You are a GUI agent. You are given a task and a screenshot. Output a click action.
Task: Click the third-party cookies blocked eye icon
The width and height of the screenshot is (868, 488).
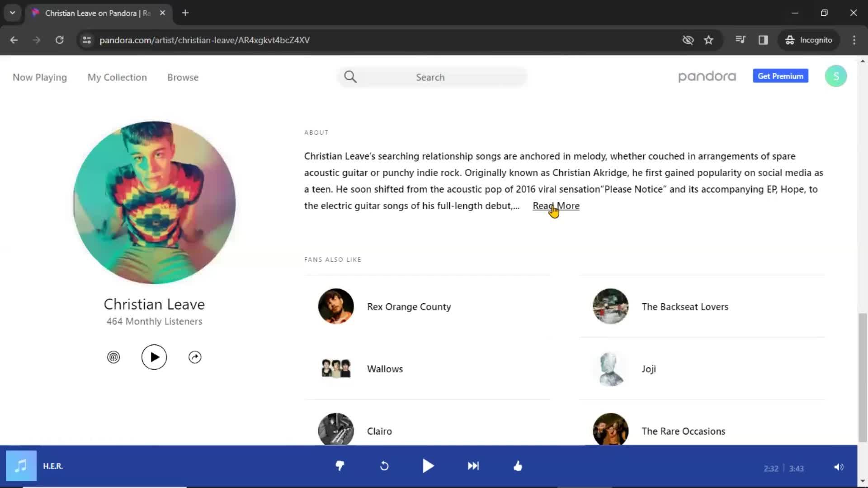[x=688, y=40]
